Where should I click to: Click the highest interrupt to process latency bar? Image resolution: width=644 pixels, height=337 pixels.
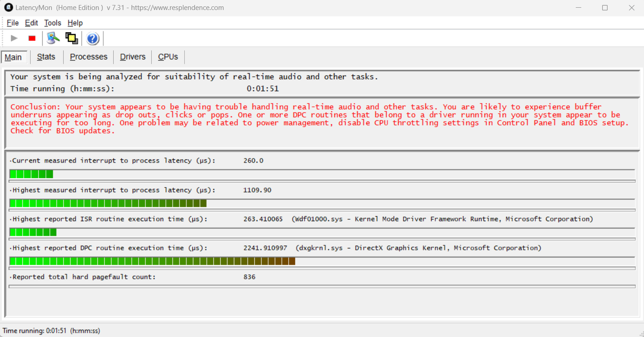(x=322, y=203)
